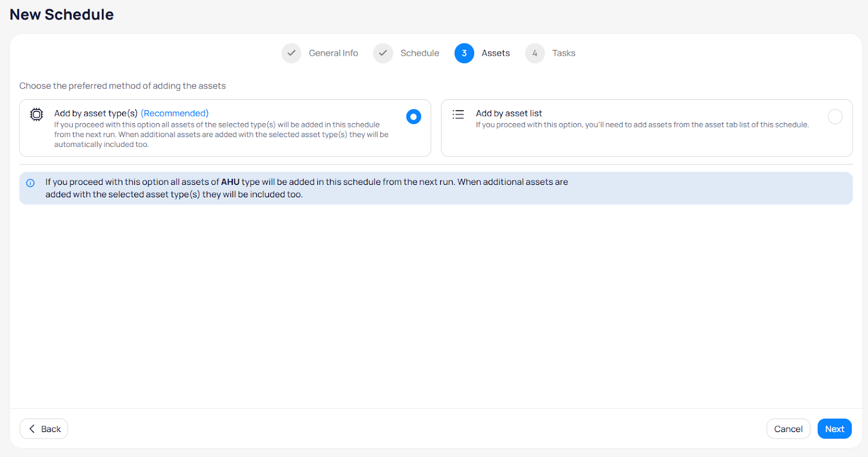Click the grey step 4 number circle
Viewport: 868px width, 457px height.
tap(534, 53)
